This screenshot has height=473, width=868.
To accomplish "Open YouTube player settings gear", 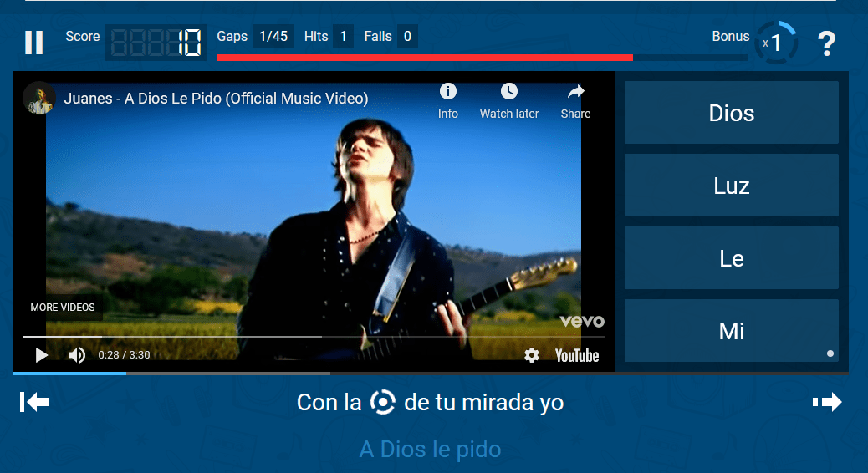I will point(532,355).
